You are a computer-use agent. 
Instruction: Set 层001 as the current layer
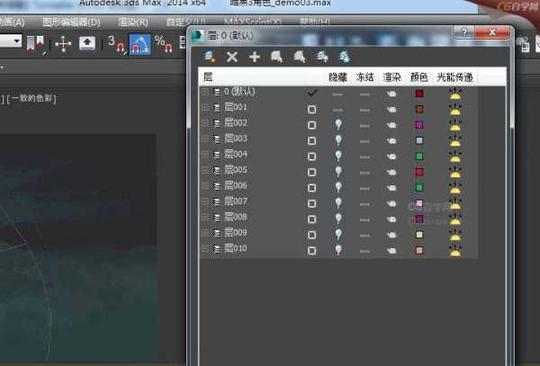312,109
